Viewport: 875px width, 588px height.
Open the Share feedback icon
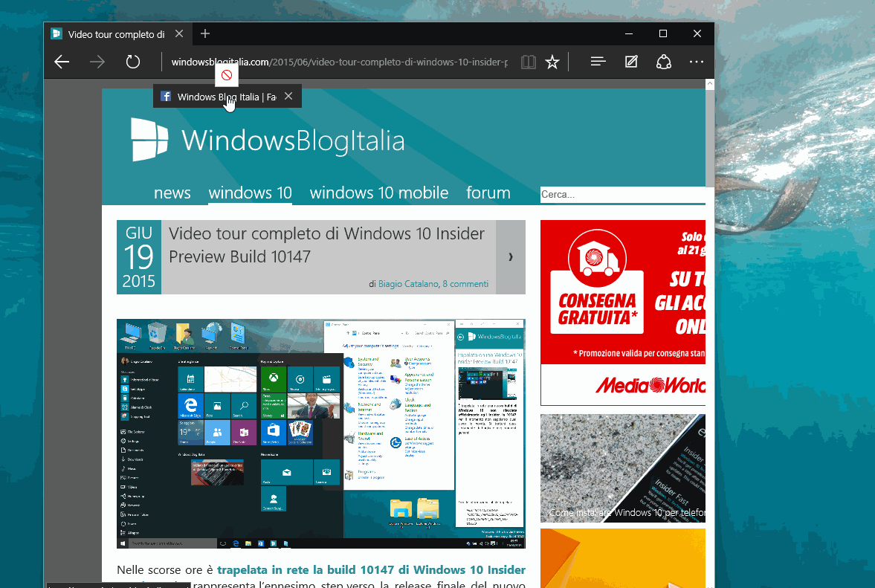(x=664, y=62)
